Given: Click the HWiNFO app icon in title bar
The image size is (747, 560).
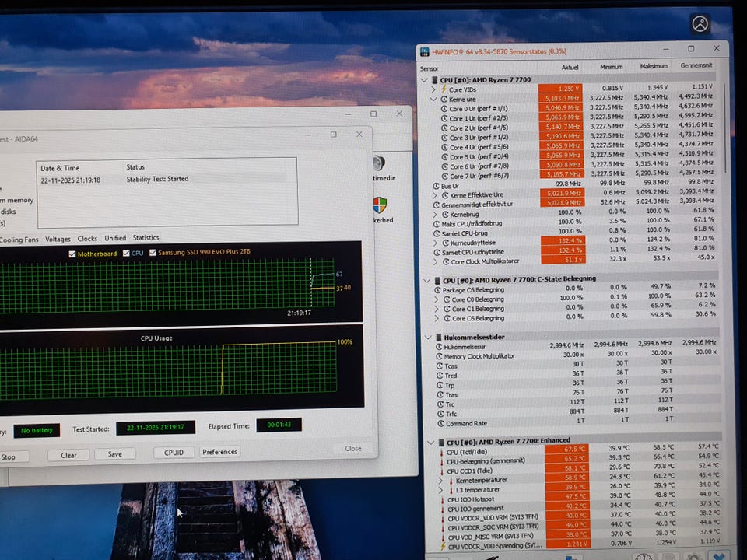Looking at the screenshot, I should (x=426, y=52).
